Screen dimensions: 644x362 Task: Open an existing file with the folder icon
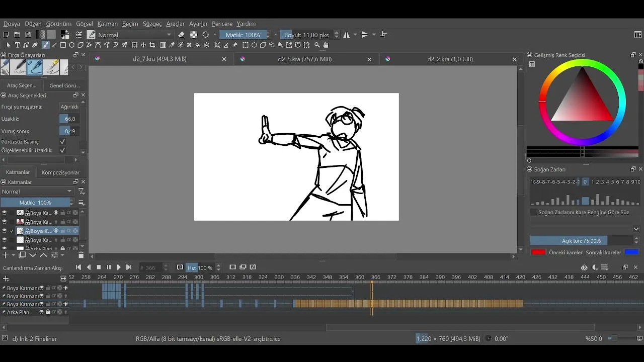click(x=17, y=35)
